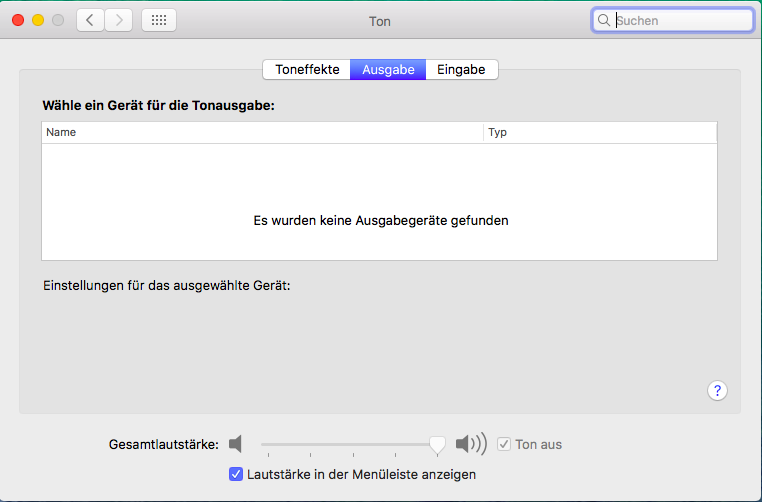The image size is (762, 502).
Task: Click the magnifying glass search icon
Action: (x=604, y=20)
